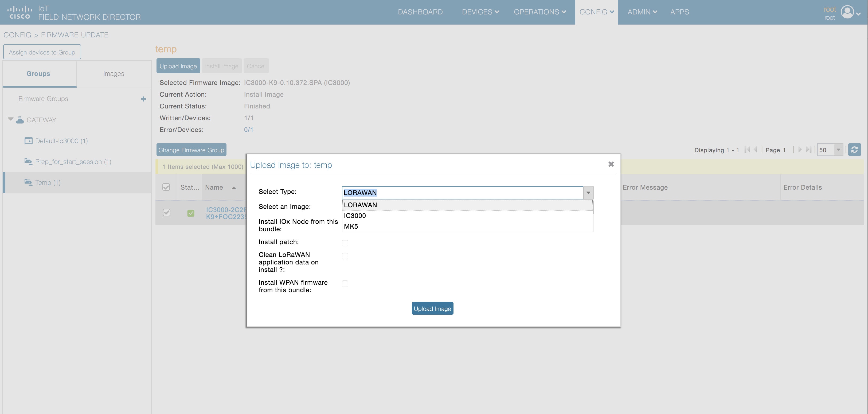868x414 pixels.
Task: Click the Cisco logo in header
Action: point(19,12)
